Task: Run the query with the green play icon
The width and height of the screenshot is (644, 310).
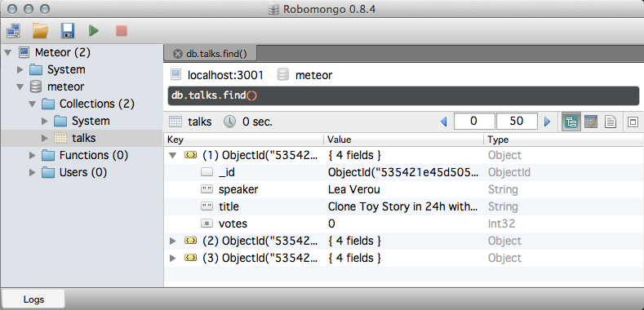Action: [94, 31]
